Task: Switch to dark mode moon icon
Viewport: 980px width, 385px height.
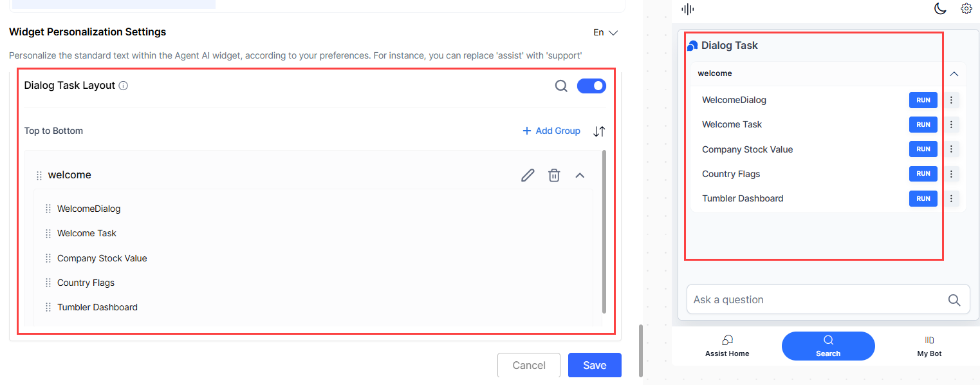Action: click(940, 9)
